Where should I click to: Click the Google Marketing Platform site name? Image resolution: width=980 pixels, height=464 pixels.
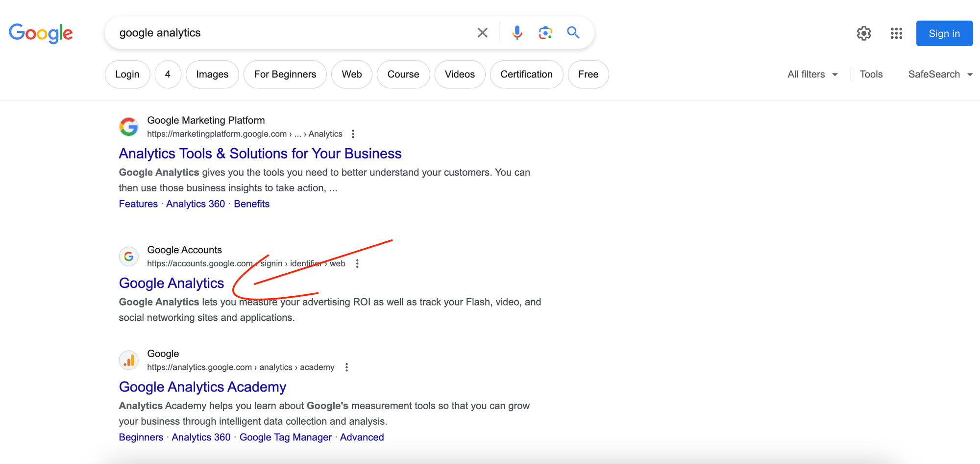pyautogui.click(x=206, y=120)
